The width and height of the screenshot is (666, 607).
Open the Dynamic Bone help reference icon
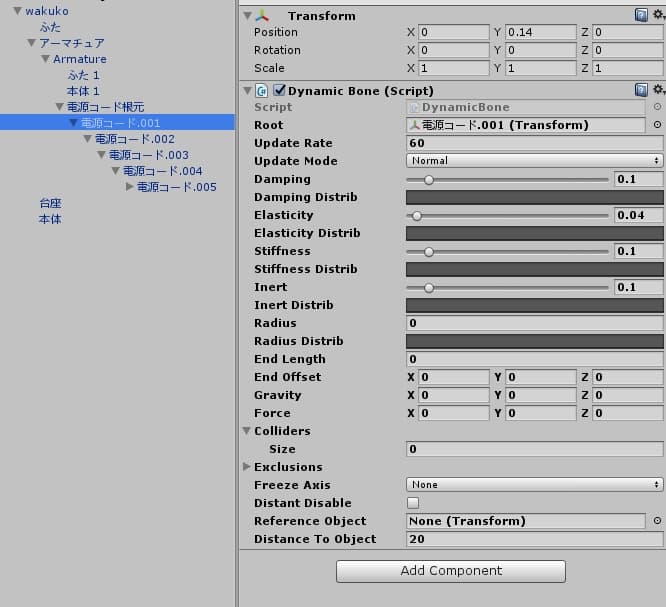[641, 90]
